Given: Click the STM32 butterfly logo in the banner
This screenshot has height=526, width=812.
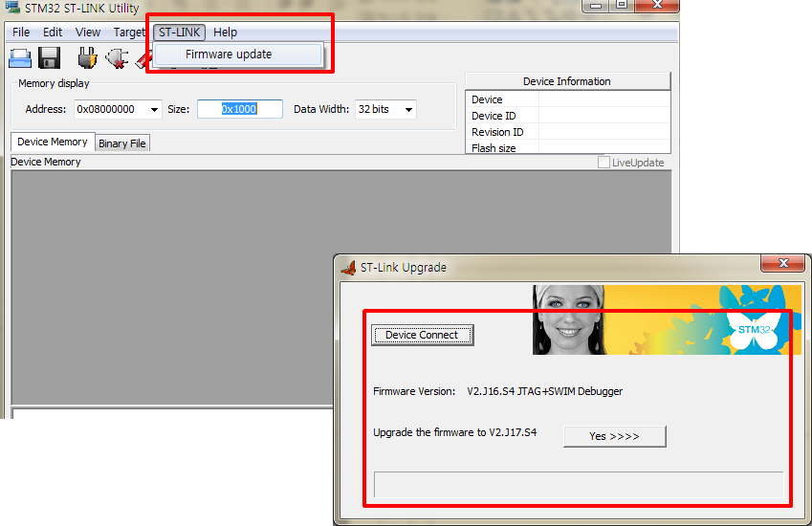Looking at the screenshot, I should [755, 328].
